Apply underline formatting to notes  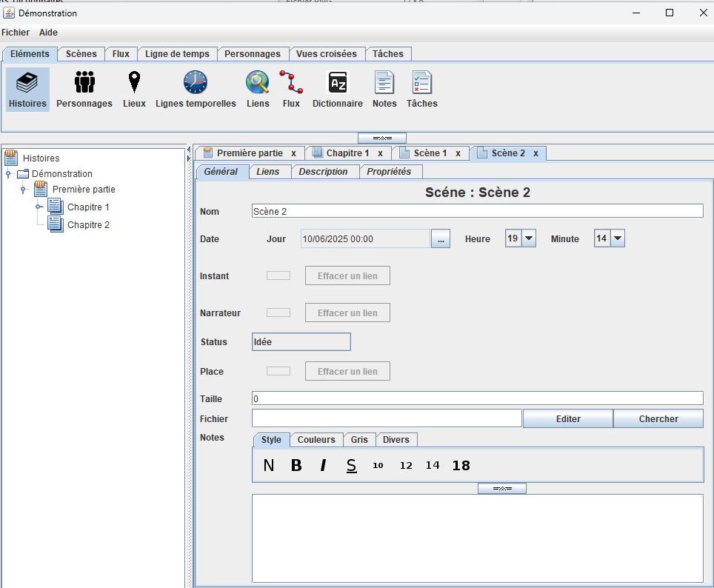click(x=351, y=465)
